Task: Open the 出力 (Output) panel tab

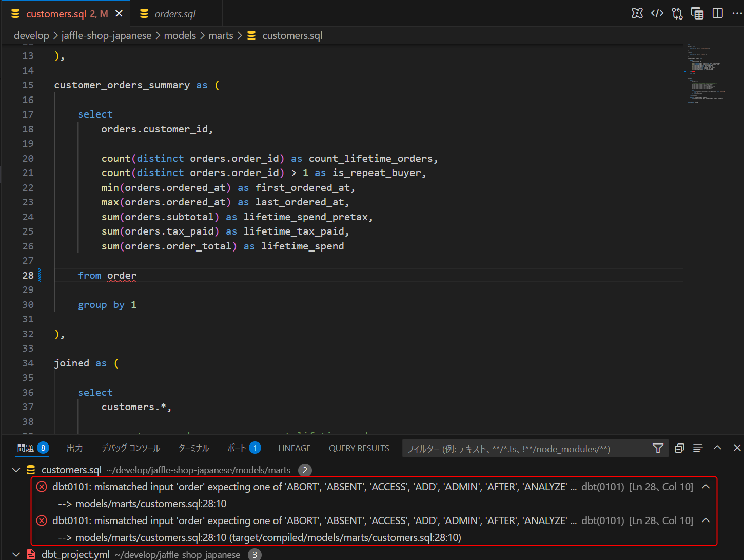Action: coord(75,448)
